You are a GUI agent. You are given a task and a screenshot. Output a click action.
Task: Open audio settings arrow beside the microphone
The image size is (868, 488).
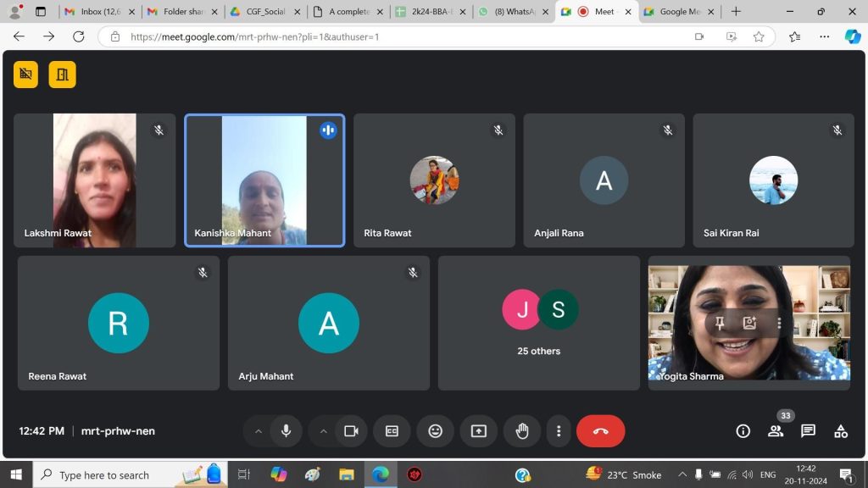tap(259, 431)
